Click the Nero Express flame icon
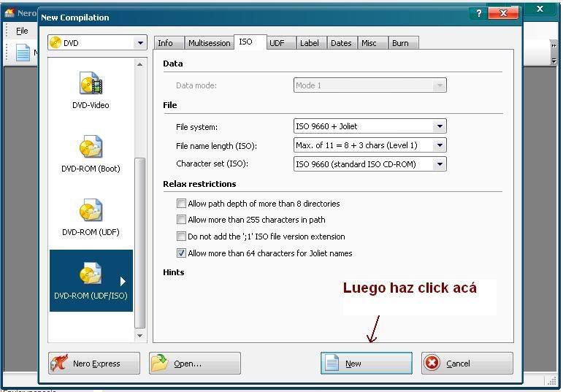Image resolution: width=563 pixels, height=392 pixels. (59, 363)
